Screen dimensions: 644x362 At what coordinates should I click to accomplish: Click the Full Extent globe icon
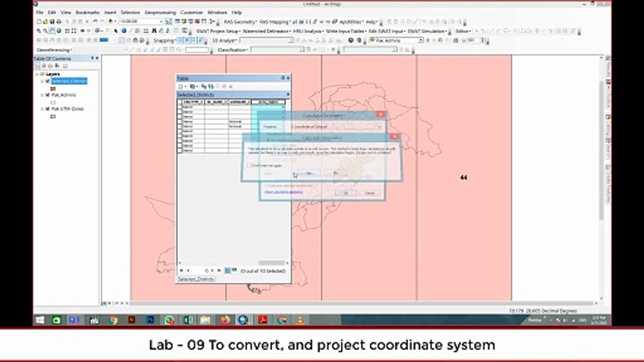[59, 31]
